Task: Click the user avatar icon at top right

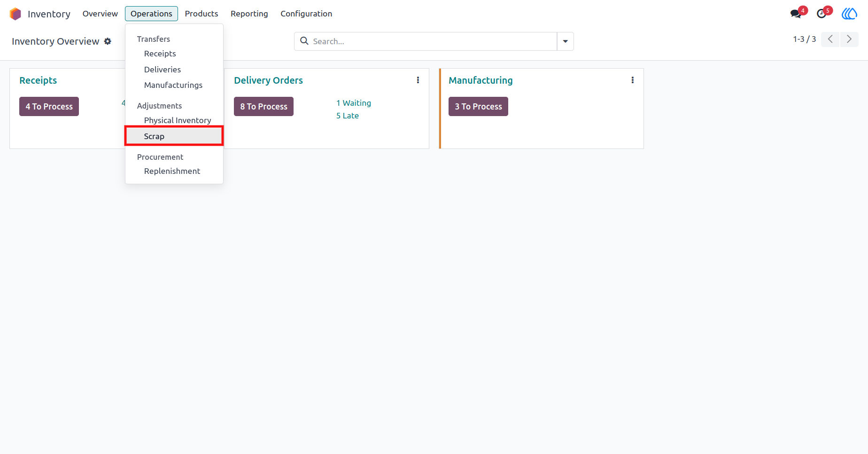Action: tap(849, 14)
